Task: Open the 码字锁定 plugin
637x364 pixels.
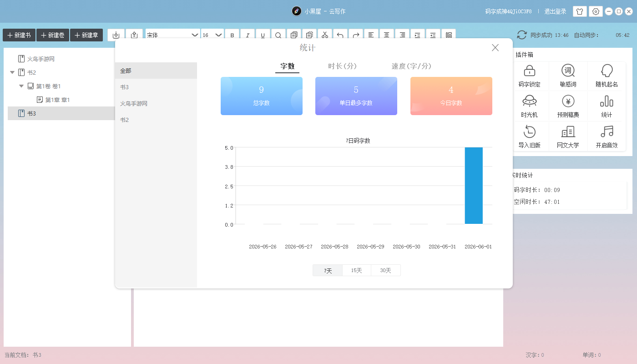Action: [x=530, y=76]
